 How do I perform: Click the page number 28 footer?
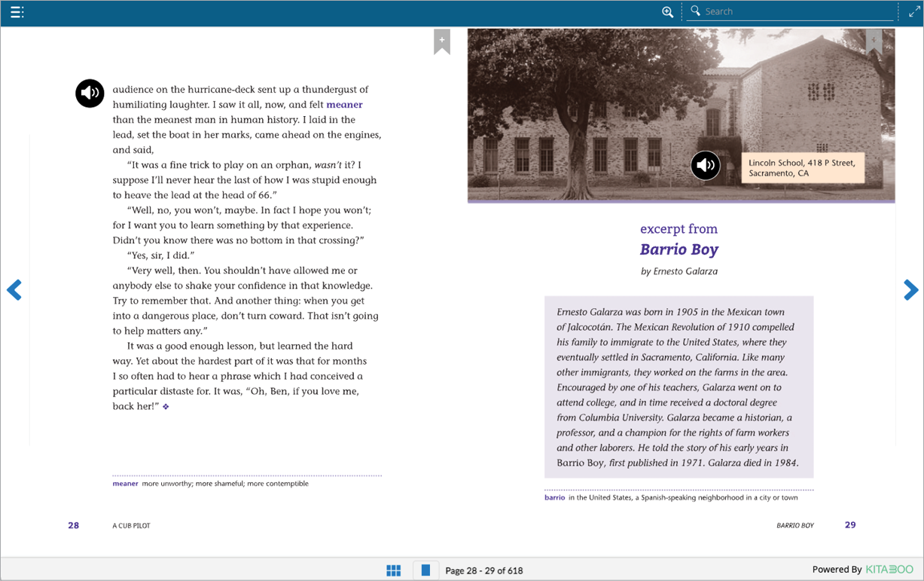[x=73, y=525]
